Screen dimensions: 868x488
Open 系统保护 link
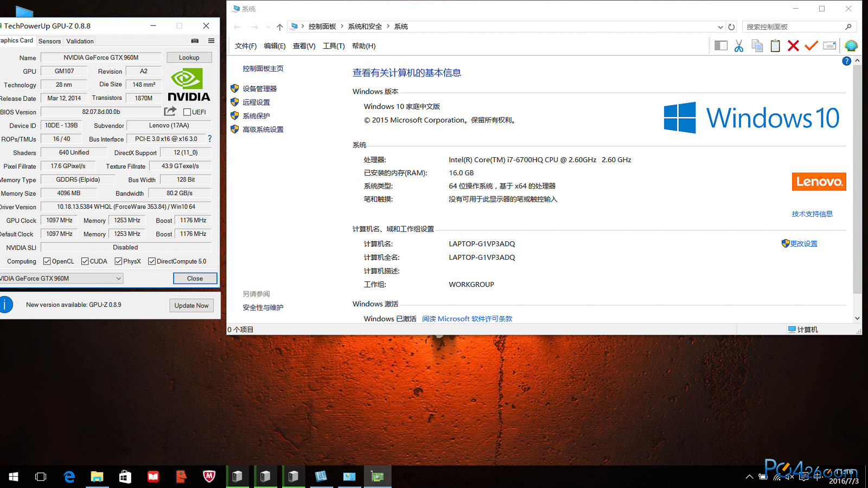(x=256, y=116)
